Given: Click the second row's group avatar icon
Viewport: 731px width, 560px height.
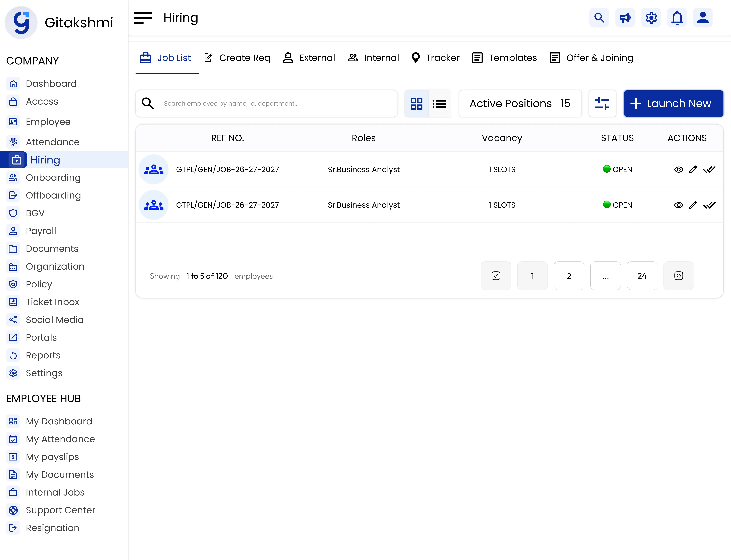Looking at the screenshot, I should 154,205.
